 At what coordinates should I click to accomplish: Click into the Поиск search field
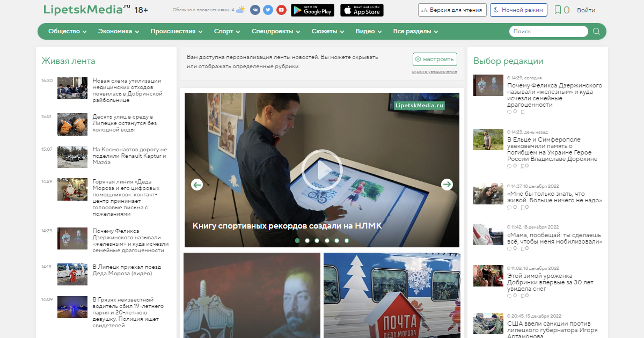point(548,31)
